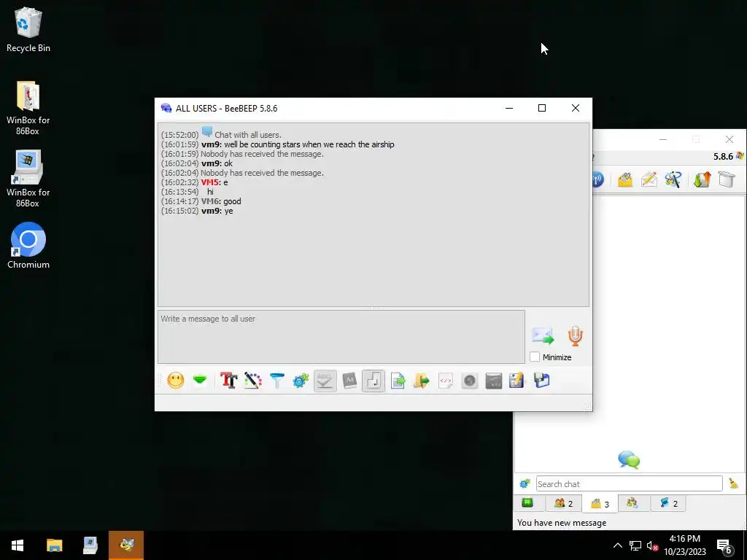Toggle the word completion book button
Screen dimensions: 747x560
(x=349, y=381)
